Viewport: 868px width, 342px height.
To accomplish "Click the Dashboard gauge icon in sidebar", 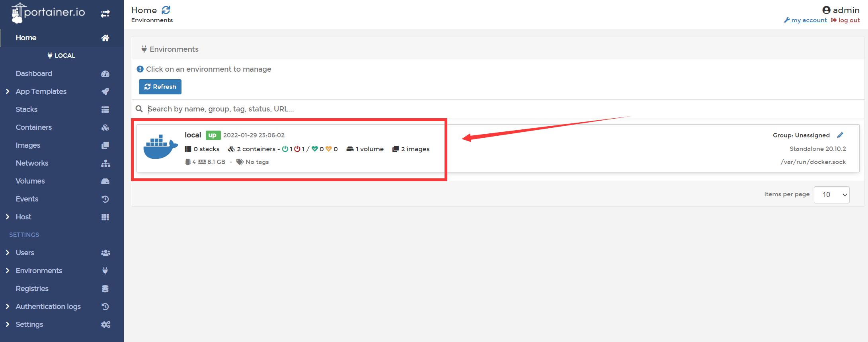I will point(105,74).
